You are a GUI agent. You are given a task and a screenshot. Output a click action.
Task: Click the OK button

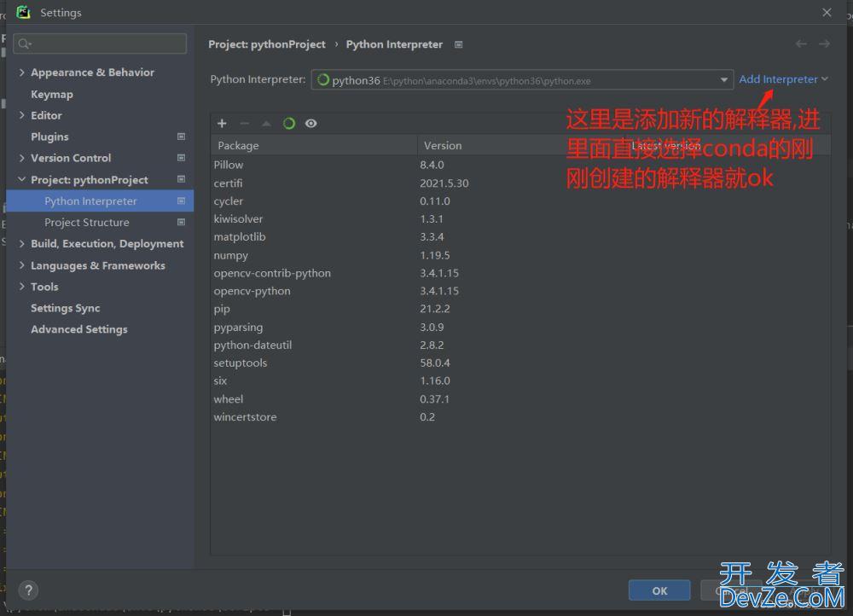click(659, 590)
